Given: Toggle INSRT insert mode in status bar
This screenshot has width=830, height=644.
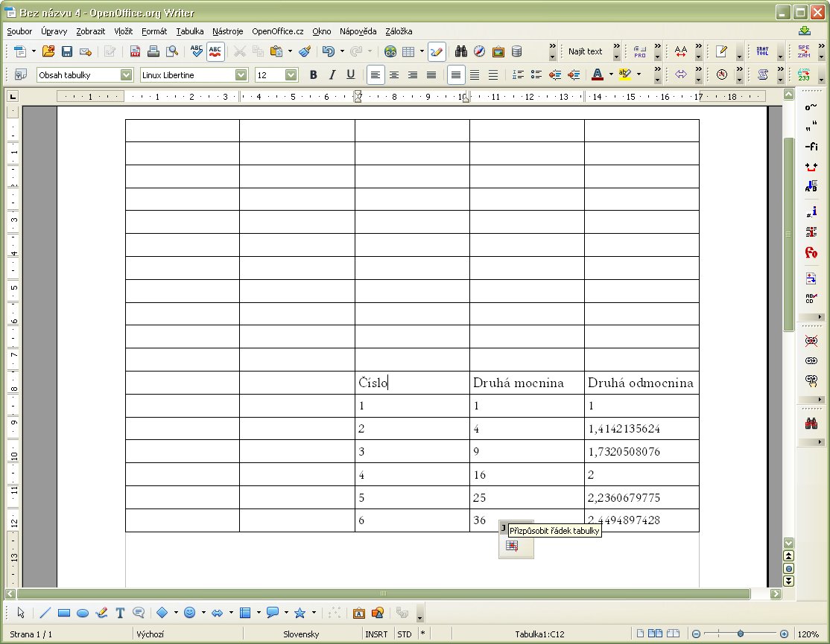Looking at the screenshot, I should [x=376, y=634].
